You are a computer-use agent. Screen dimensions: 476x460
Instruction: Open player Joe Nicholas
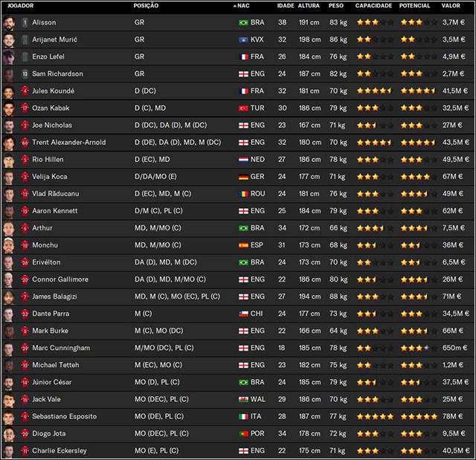52,126
